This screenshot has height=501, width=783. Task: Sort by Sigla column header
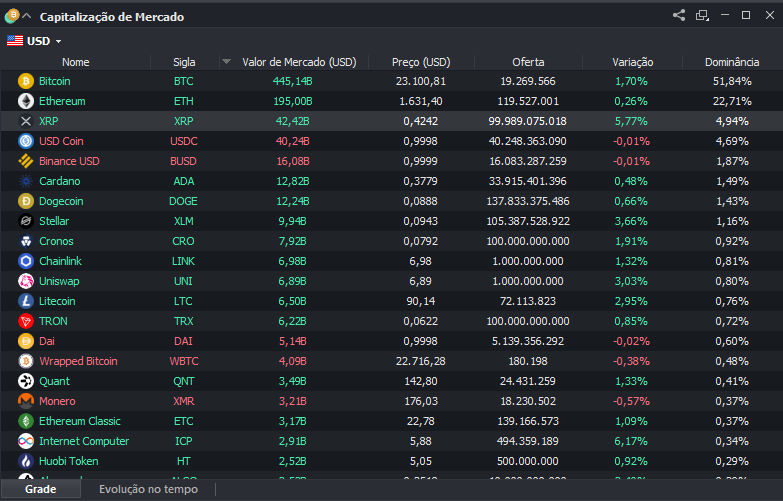tap(184, 62)
